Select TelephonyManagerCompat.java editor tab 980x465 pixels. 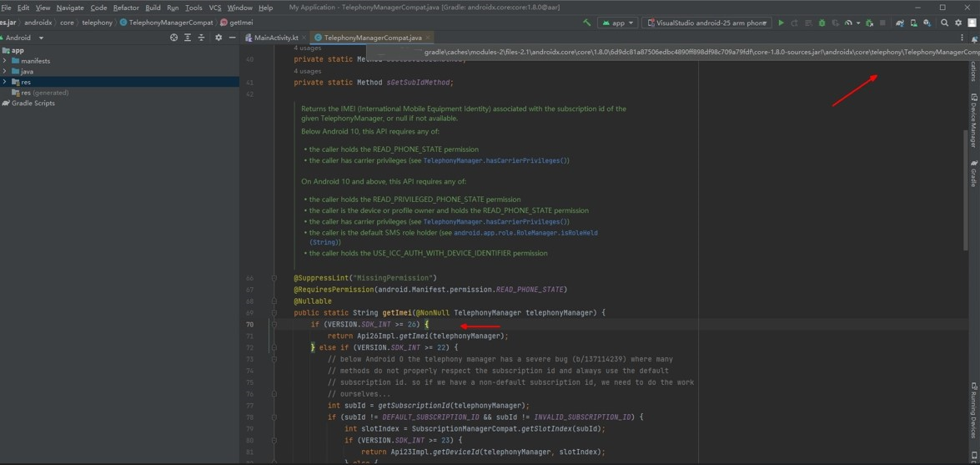pyautogui.click(x=371, y=38)
